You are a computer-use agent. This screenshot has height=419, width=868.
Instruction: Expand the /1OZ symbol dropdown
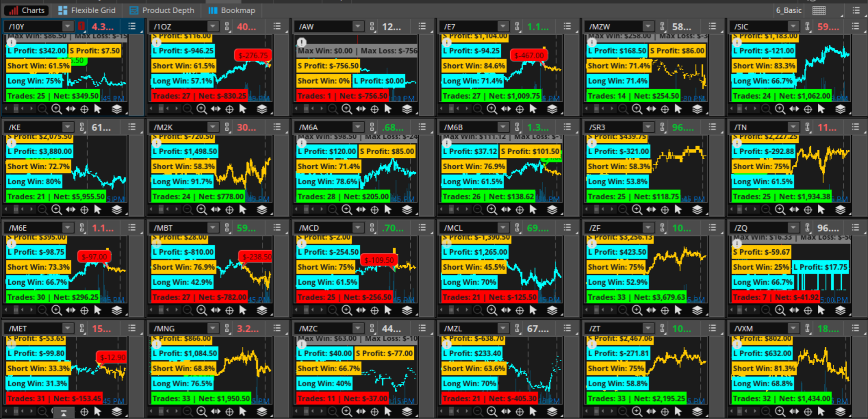click(x=213, y=26)
